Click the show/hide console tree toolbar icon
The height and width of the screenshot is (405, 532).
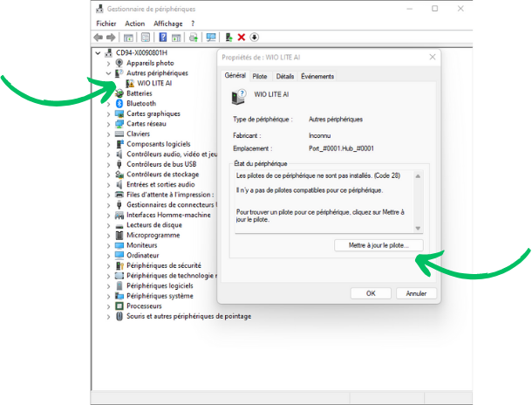click(128, 38)
